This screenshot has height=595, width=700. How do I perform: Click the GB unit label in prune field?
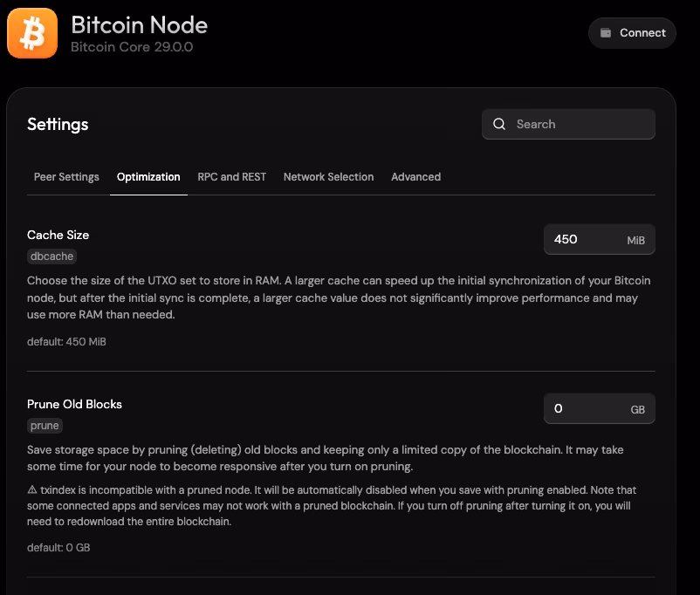[636, 408]
